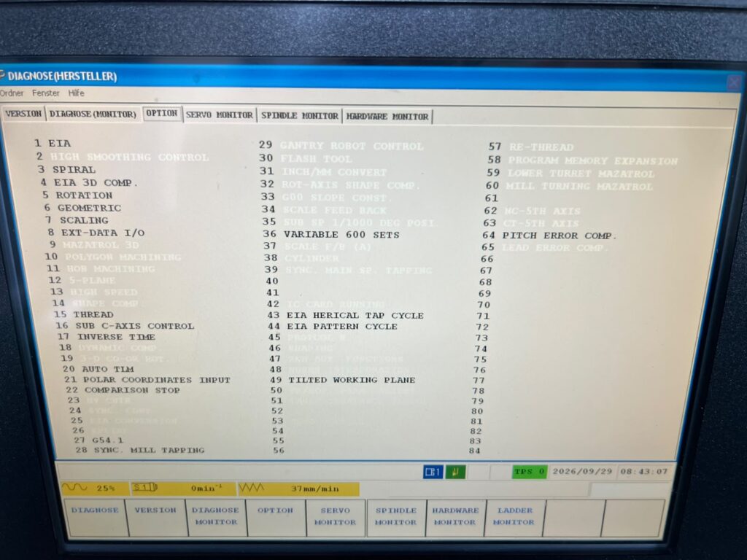Select option 49 TILTED WORKING PLANE
Viewport: 747px width, 560px height.
pyautogui.click(x=343, y=380)
